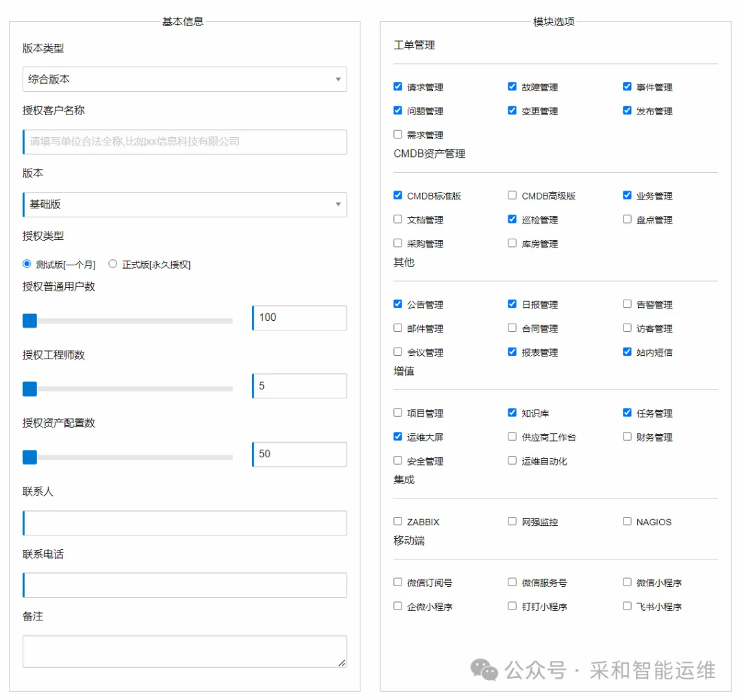
Task: Enable the 需求管理 checkbox
Action: [398, 134]
